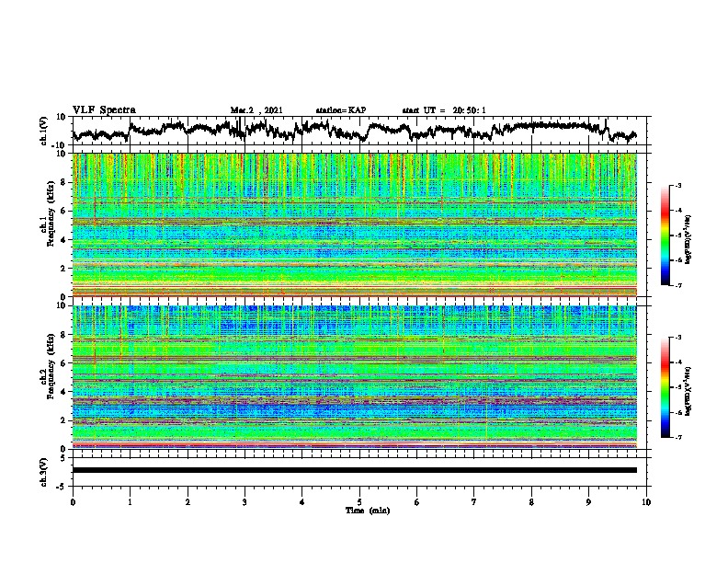Click the black bar in ch.3(V) panel

[355, 470]
